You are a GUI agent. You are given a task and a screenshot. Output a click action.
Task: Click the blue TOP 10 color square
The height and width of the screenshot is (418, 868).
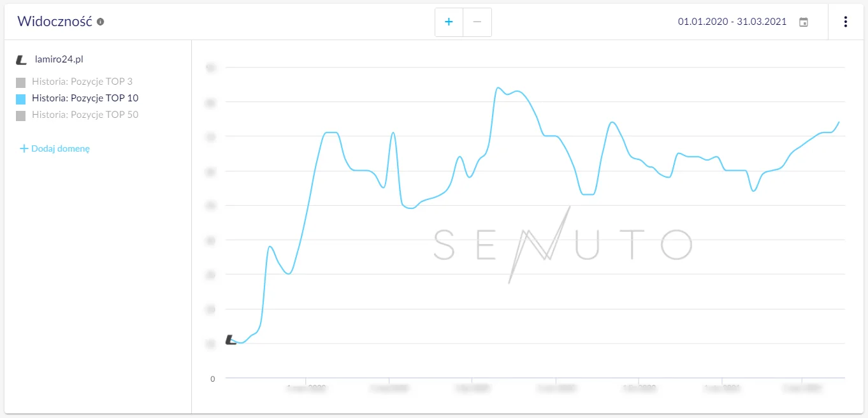pyautogui.click(x=21, y=99)
